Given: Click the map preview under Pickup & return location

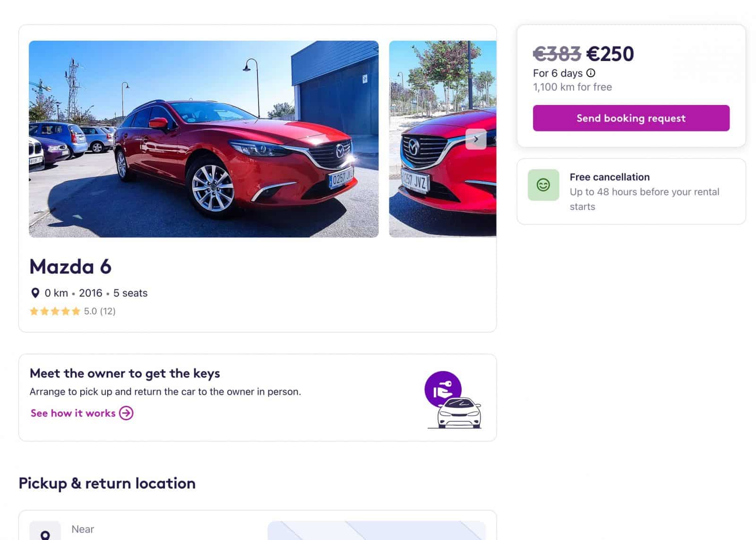Looking at the screenshot, I should pos(377,531).
